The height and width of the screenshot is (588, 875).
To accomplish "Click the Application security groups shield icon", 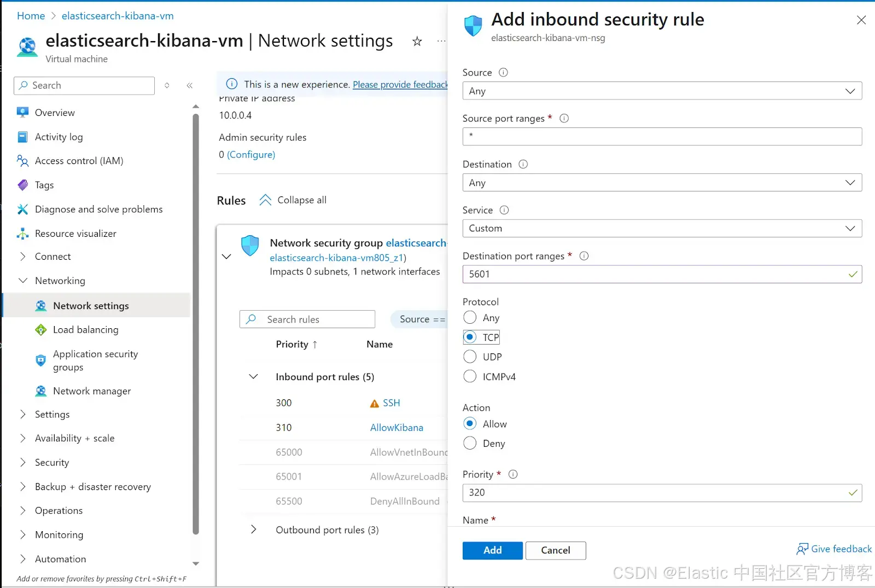I will pyautogui.click(x=41, y=360).
